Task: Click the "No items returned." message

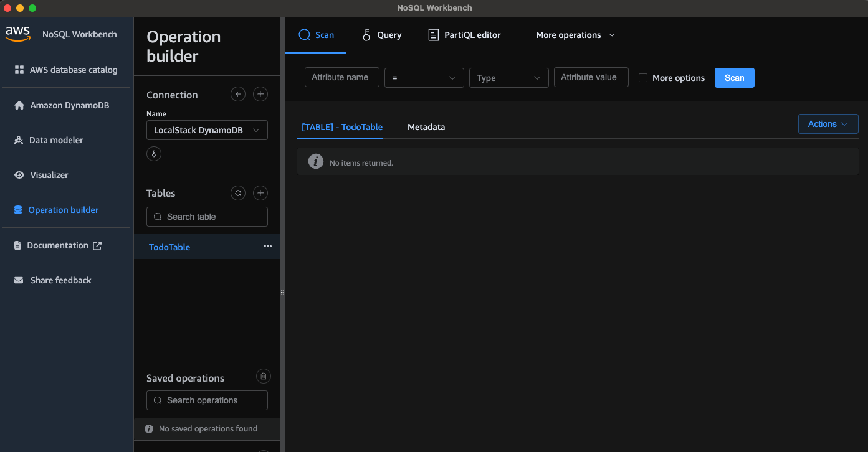Action: pyautogui.click(x=361, y=163)
